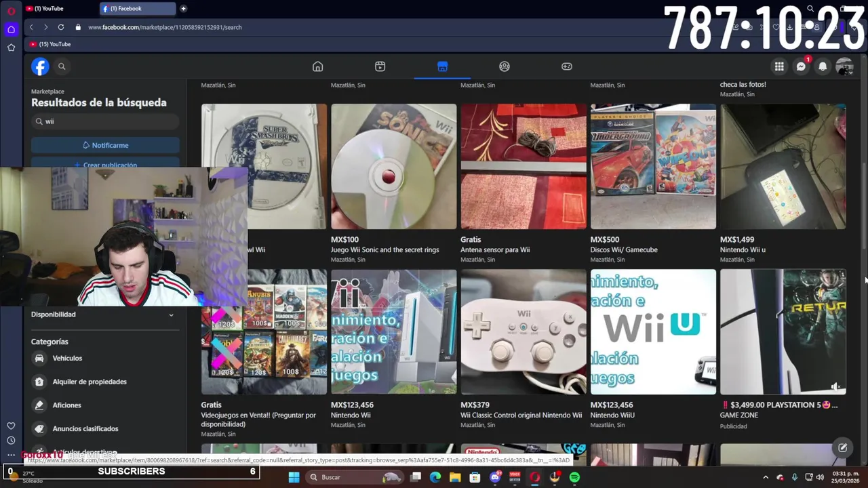Launch Microsoft Edge from taskbar
The image size is (868, 488).
(435, 477)
